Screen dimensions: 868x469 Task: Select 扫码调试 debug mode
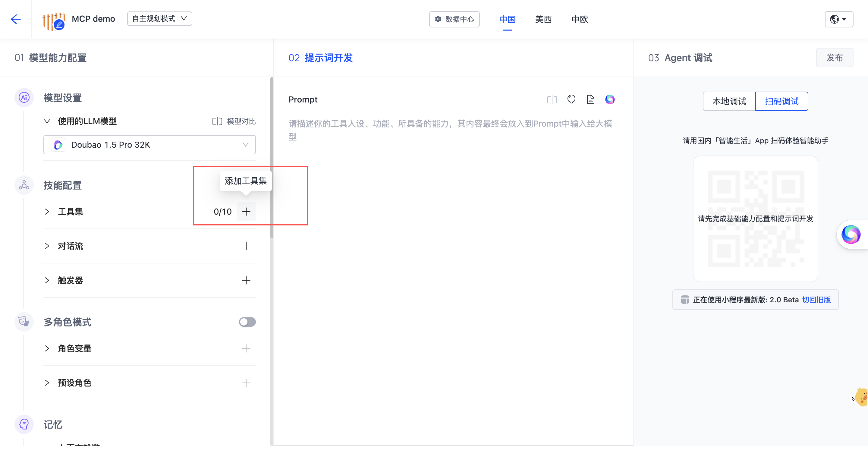tap(782, 101)
